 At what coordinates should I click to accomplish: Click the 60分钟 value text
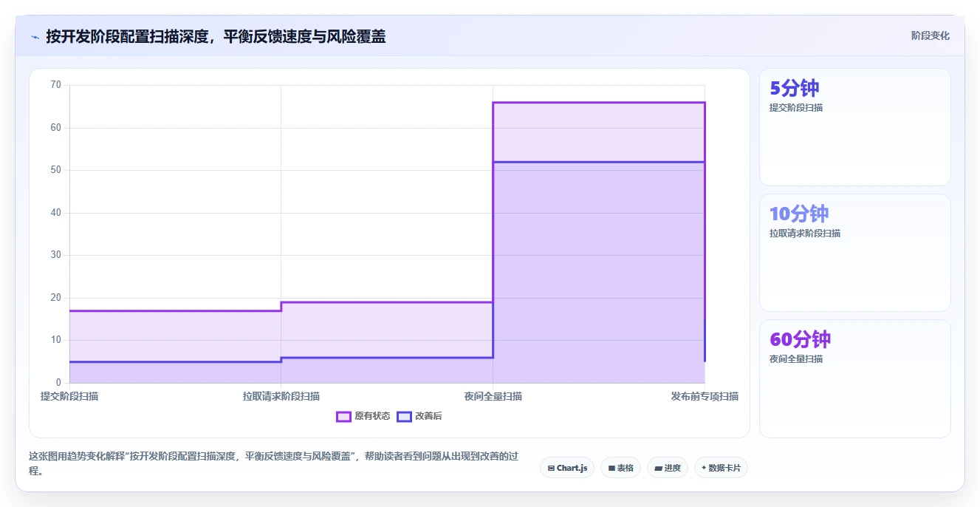tap(801, 339)
